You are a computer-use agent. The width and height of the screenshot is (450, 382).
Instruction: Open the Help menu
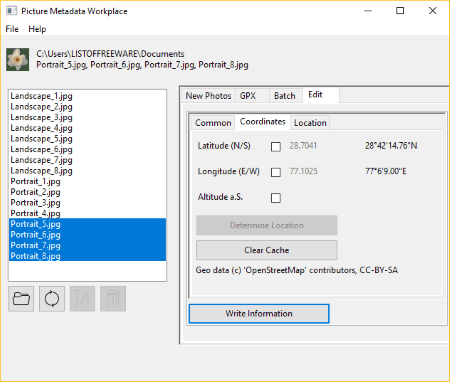pos(37,29)
